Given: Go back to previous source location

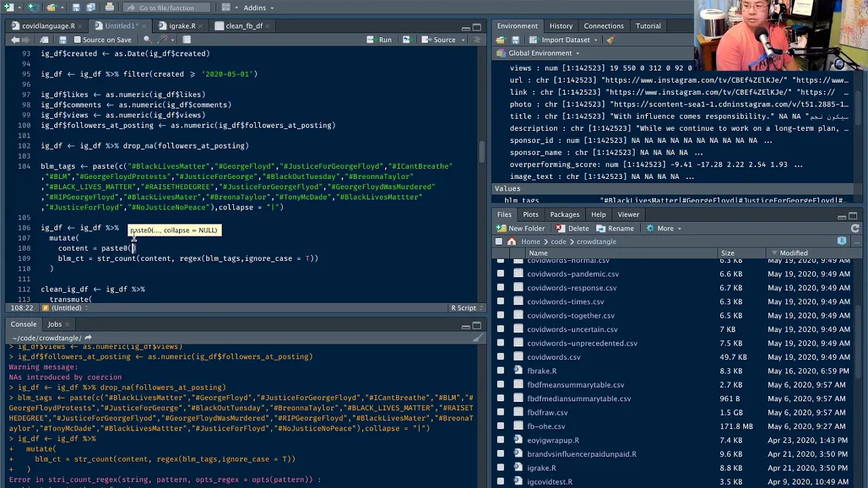Looking at the screenshot, I should 16,40.
